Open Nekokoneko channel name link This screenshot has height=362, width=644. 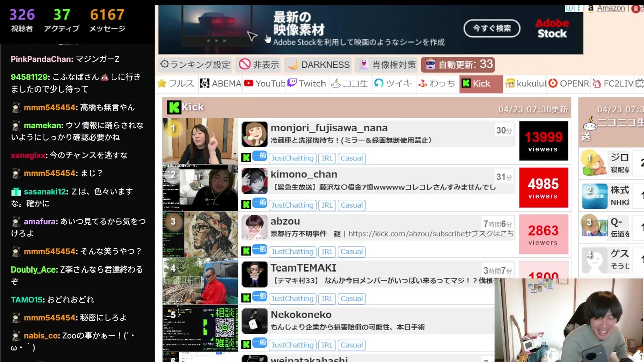pyautogui.click(x=301, y=315)
